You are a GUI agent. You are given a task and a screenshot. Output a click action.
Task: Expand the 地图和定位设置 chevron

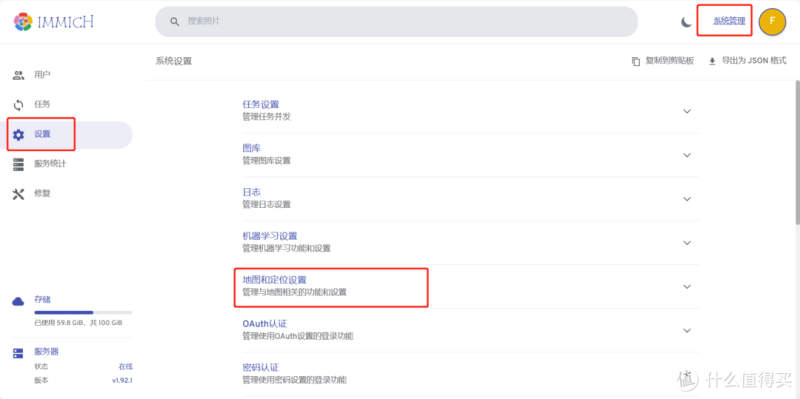tap(687, 286)
